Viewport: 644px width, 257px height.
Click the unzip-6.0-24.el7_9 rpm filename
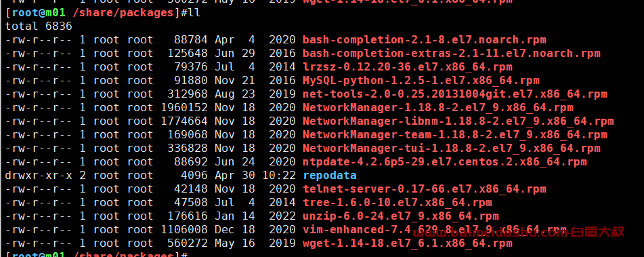coord(401,217)
